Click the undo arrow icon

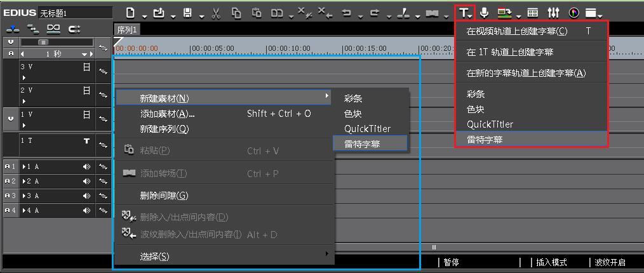pos(347,12)
